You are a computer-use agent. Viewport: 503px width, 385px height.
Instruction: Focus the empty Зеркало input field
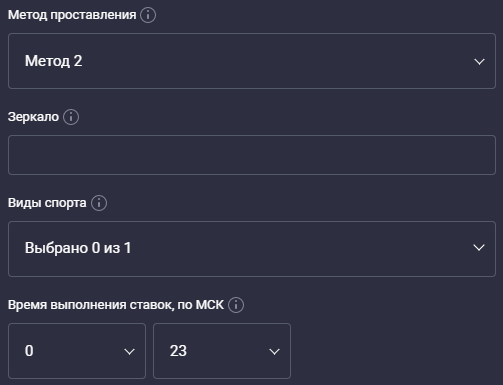point(252,155)
